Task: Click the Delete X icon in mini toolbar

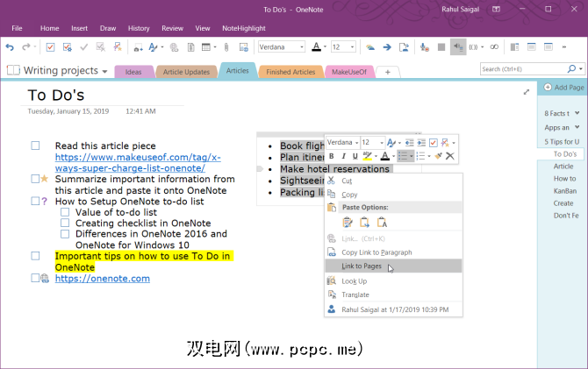Action: (x=449, y=156)
